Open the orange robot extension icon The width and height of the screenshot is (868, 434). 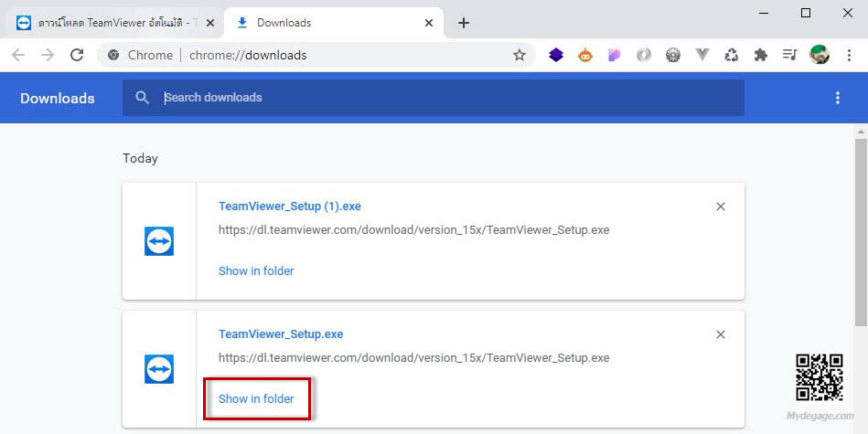585,55
